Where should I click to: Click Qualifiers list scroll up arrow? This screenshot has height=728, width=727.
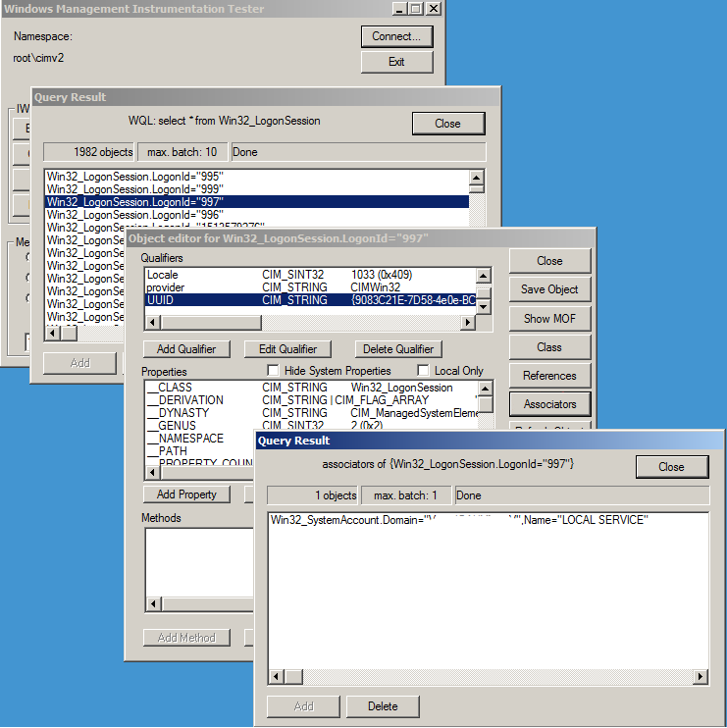(484, 276)
